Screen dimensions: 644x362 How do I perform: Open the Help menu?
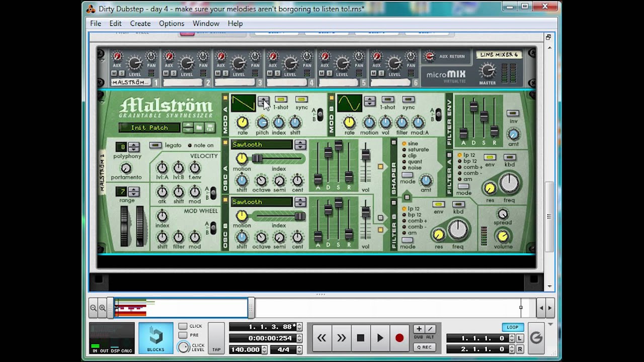(x=235, y=24)
